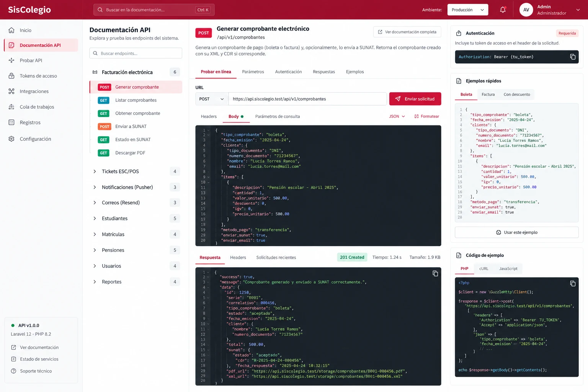Image resolution: width=588 pixels, height=392 pixels.
Task: Click the Buscar endpoints search field
Action: [x=136, y=53]
